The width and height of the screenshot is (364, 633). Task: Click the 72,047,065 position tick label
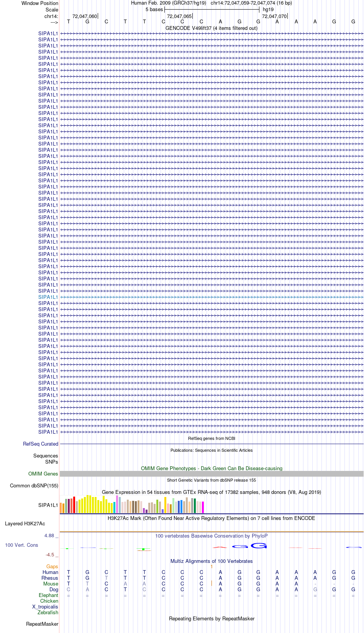click(179, 16)
